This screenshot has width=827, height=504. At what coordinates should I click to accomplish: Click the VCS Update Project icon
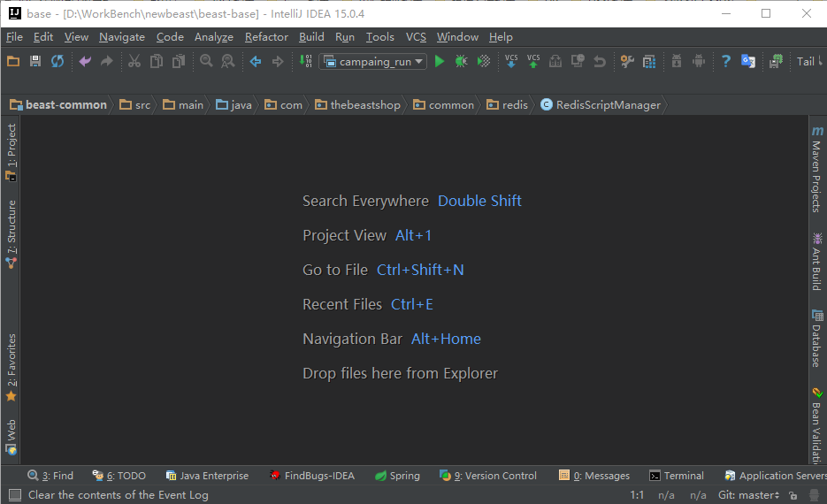511,62
